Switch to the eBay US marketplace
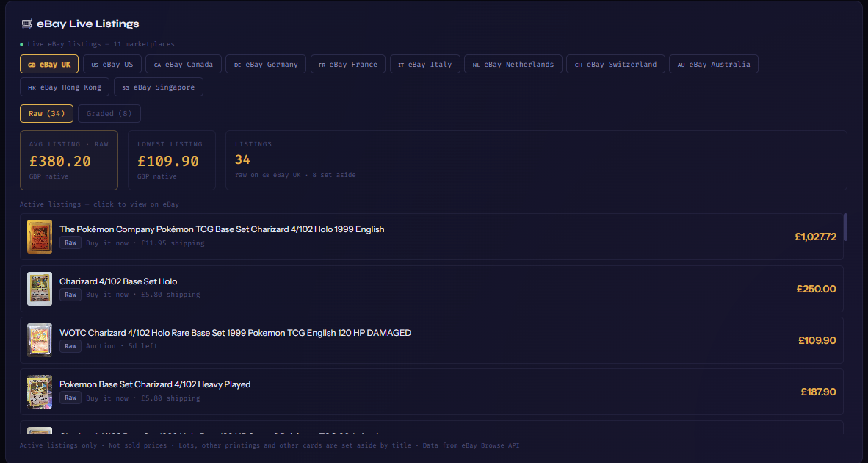868x463 pixels. click(112, 64)
